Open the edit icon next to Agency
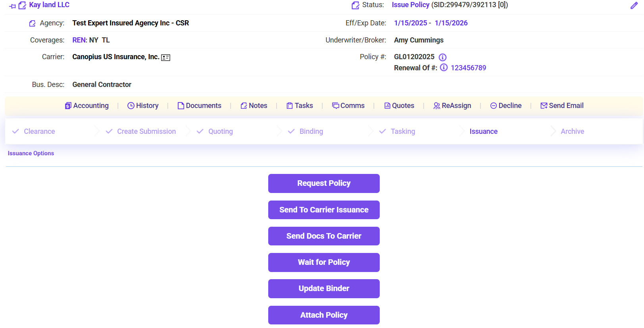 (x=33, y=23)
